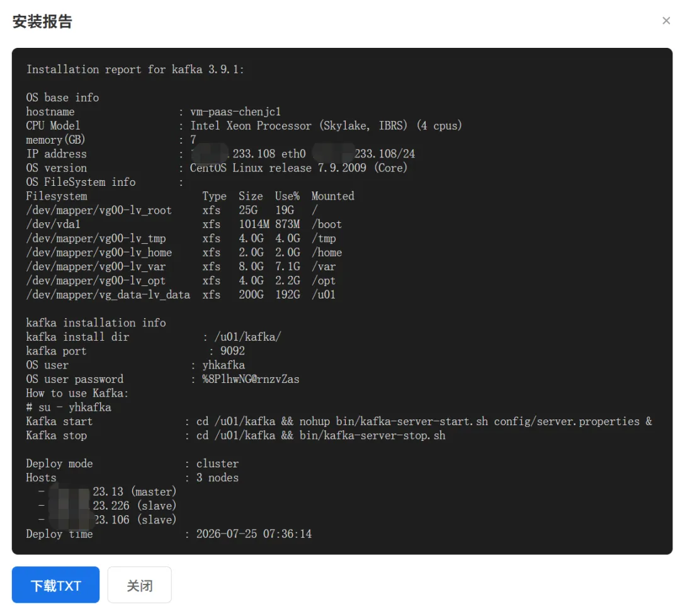This screenshot has width=680, height=616.
Task: Click Deploy time 2026-07-25 07:36:14
Action: pos(254,534)
